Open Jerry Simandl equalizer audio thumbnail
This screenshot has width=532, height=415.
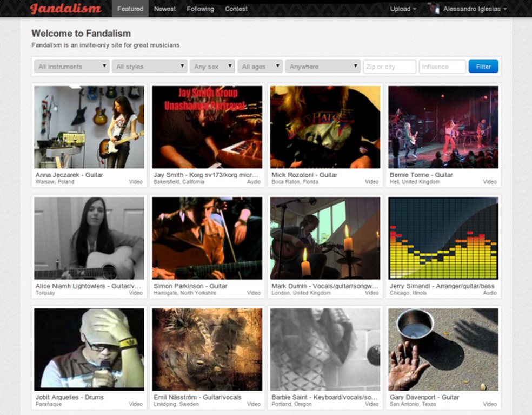click(x=443, y=239)
